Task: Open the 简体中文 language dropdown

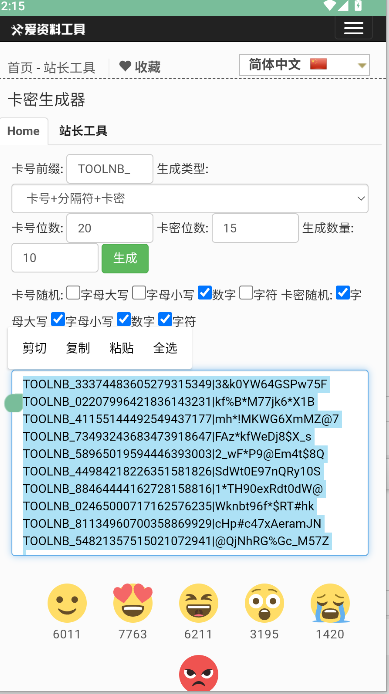Action: (304, 65)
